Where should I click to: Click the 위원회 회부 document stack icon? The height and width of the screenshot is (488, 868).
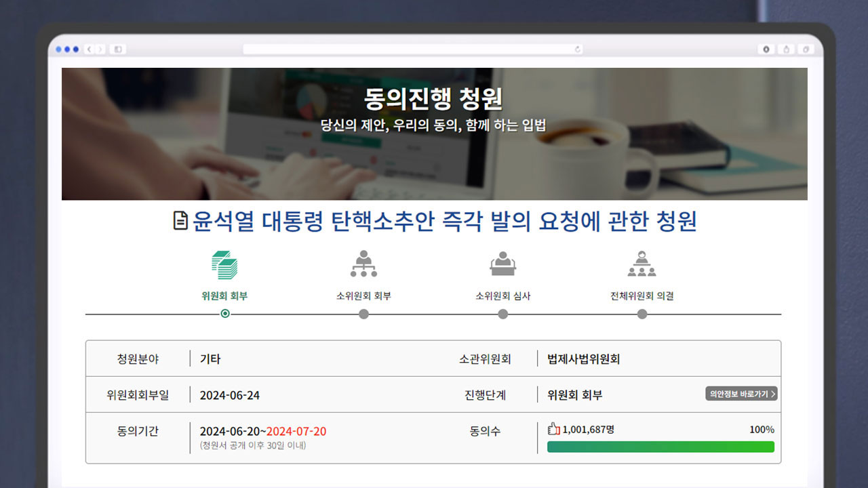coord(224,264)
